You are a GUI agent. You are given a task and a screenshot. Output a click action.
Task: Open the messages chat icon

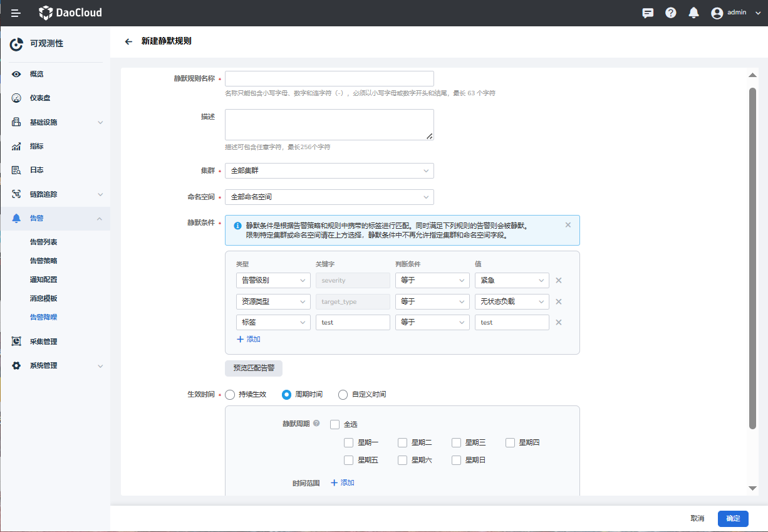pos(648,13)
